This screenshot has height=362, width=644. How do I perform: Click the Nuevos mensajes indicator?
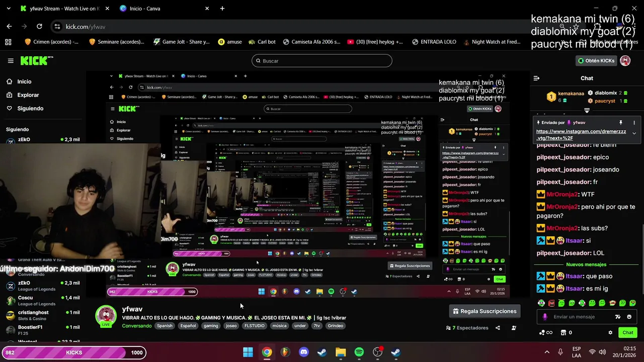pyautogui.click(x=586, y=264)
